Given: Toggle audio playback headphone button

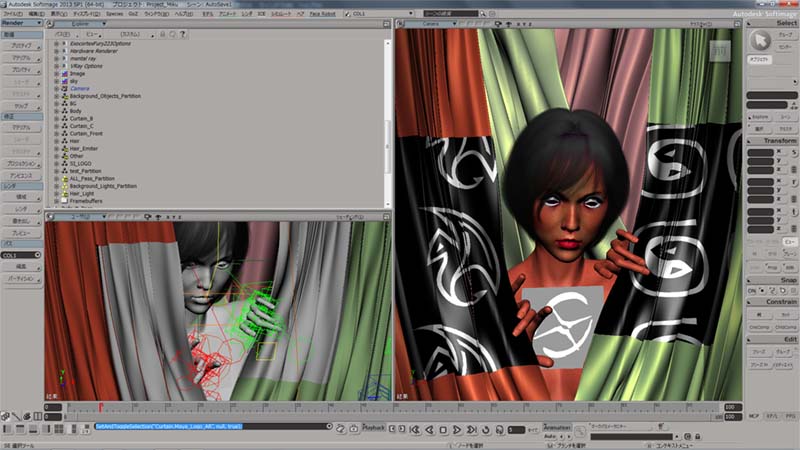Looking at the screenshot, I should point(499,430).
